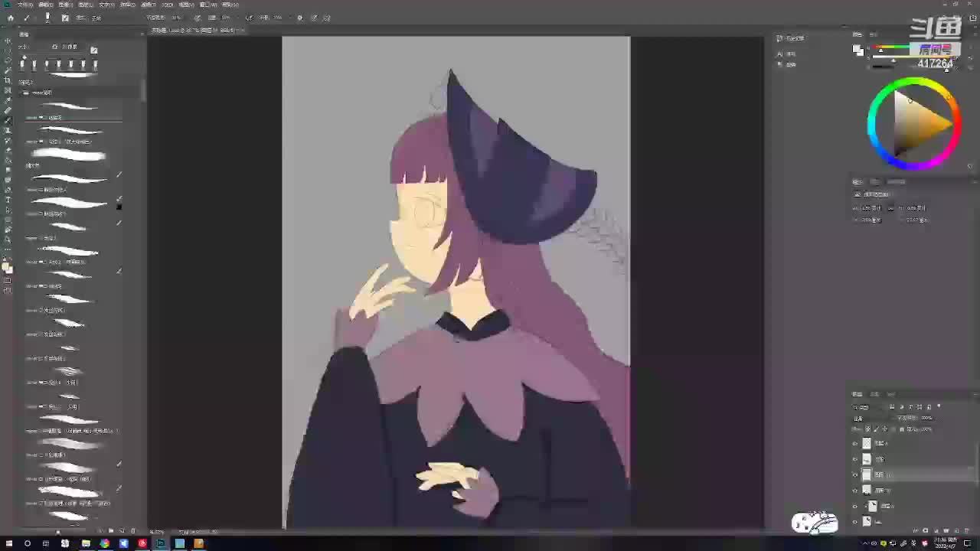Open the brush preset picker in options bar
This screenshot has height=551, width=980.
[48, 18]
